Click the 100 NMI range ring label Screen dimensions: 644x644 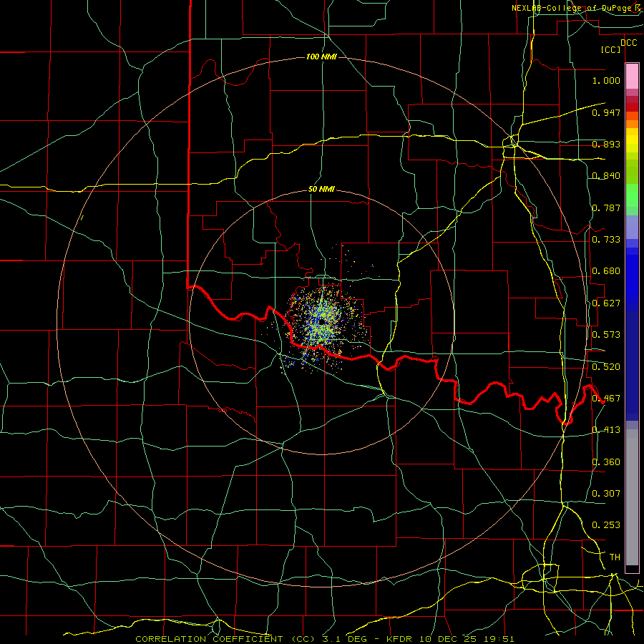pyautogui.click(x=321, y=57)
